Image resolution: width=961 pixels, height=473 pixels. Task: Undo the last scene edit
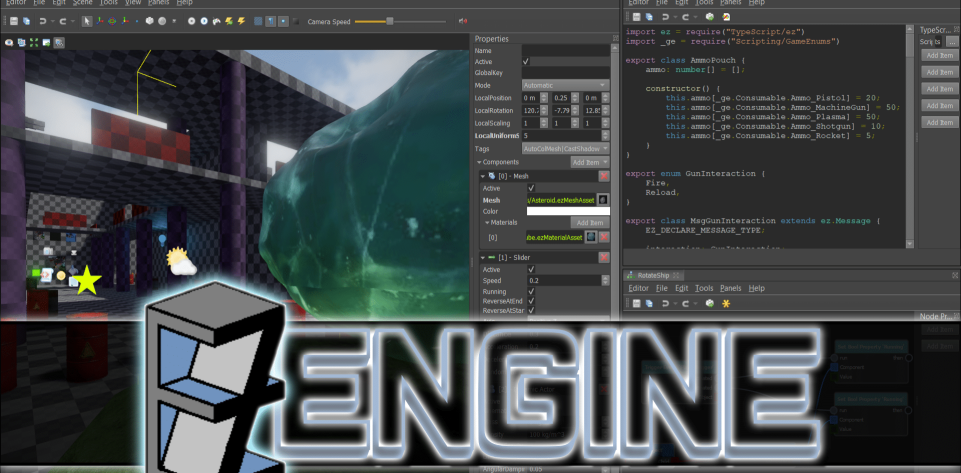pyautogui.click(x=43, y=21)
